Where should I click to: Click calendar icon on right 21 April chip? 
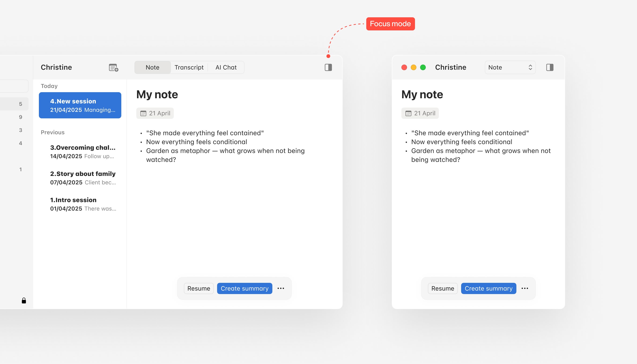click(408, 113)
